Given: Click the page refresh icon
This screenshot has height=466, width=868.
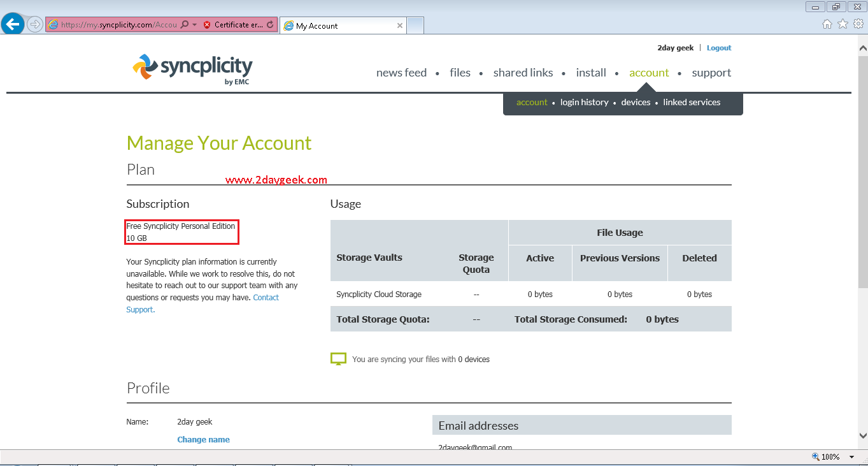Looking at the screenshot, I should coord(270,25).
